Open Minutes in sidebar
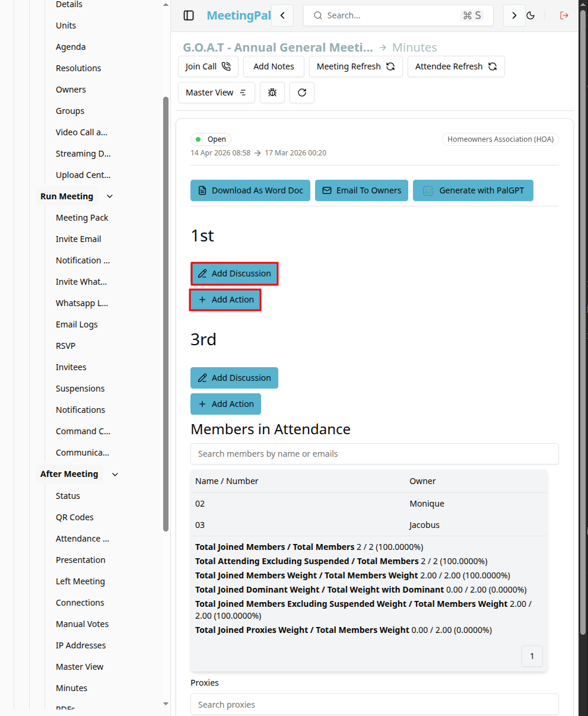 72,688
